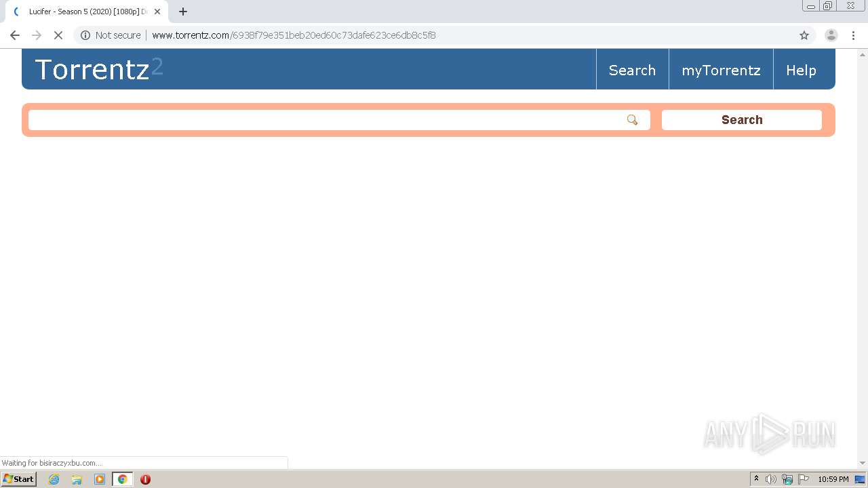Open a new browser tab
The height and width of the screenshot is (488, 868).
coord(183,12)
